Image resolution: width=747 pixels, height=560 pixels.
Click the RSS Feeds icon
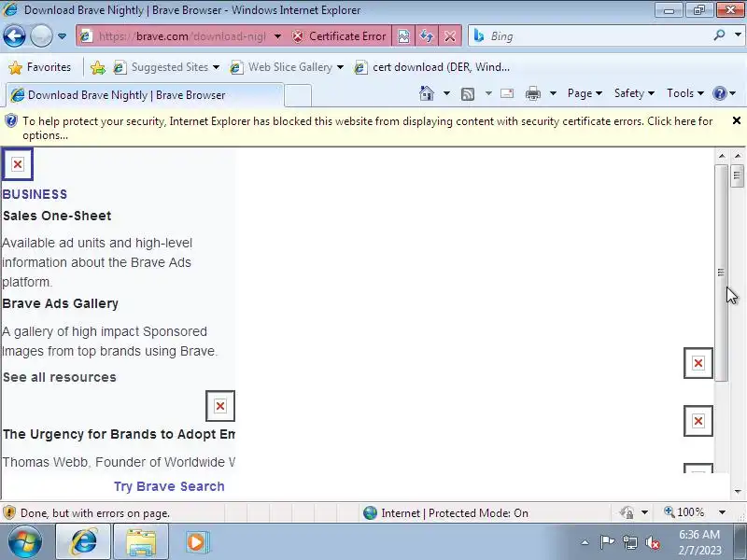click(468, 94)
